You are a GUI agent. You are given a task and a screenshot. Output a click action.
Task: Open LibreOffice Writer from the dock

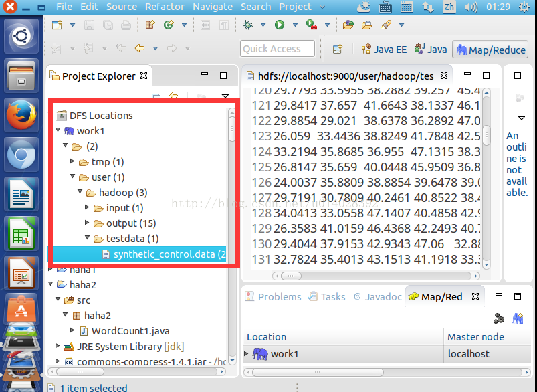21,194
